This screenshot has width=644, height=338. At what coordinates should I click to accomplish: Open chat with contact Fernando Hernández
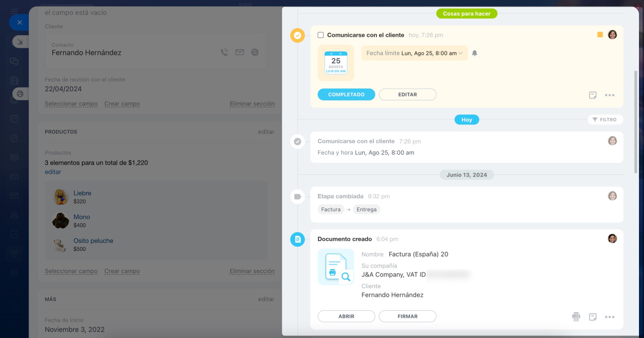[x=255, y=52]
